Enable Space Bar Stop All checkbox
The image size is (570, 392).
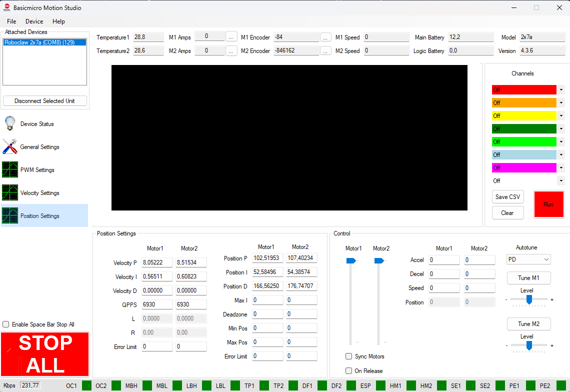(6, 324)
